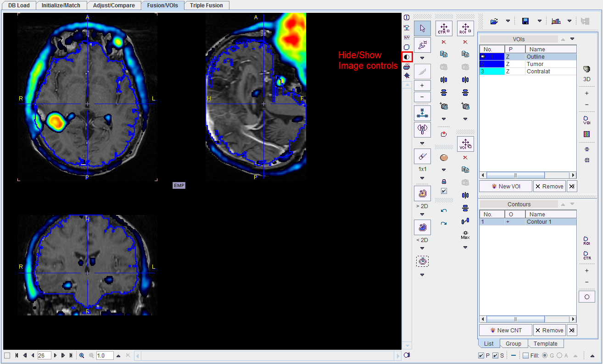This screenshot has height=364, width=603.
Task: Select the A radio button
Action: [559, 356]
